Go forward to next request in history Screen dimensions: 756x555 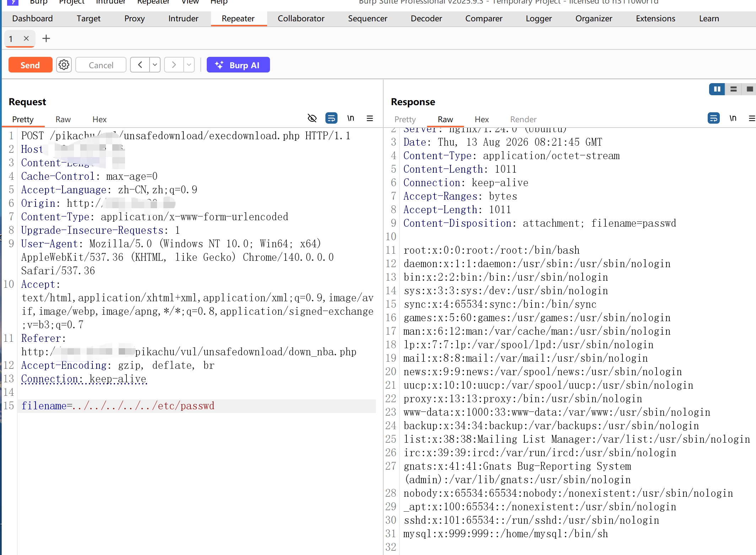(x=174, y=65)
